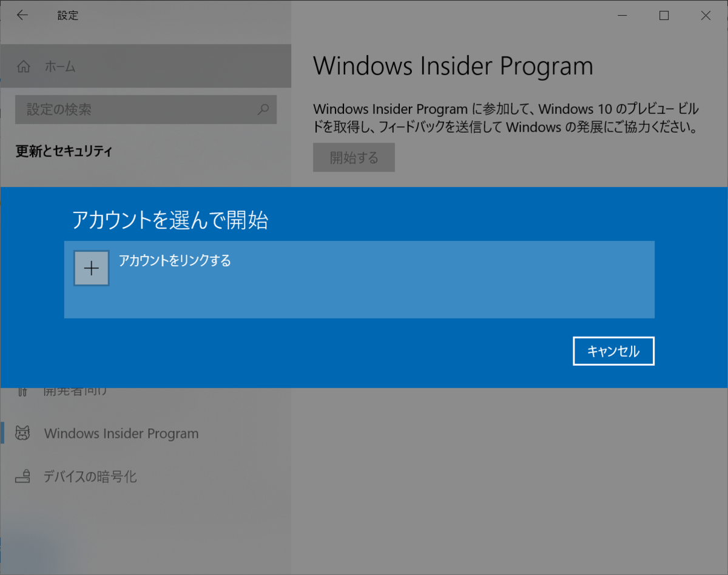Open デバイスの暗号化 in the sidebar
This screenshot has width=728, height=575.
click(x=146, y=477)
